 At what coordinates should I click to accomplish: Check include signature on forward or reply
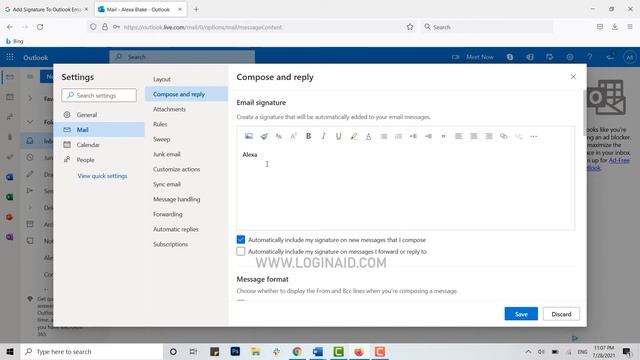coord(241,251)
